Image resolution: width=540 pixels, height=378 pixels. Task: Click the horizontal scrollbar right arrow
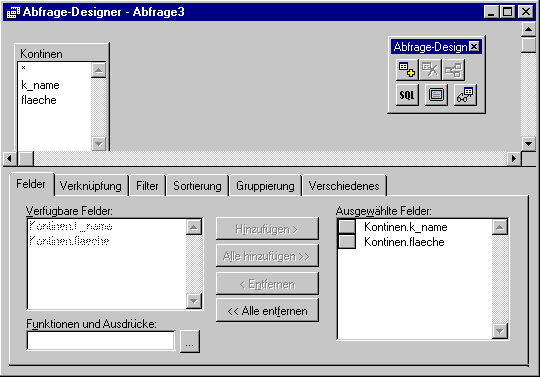click(x=514, y=159)
